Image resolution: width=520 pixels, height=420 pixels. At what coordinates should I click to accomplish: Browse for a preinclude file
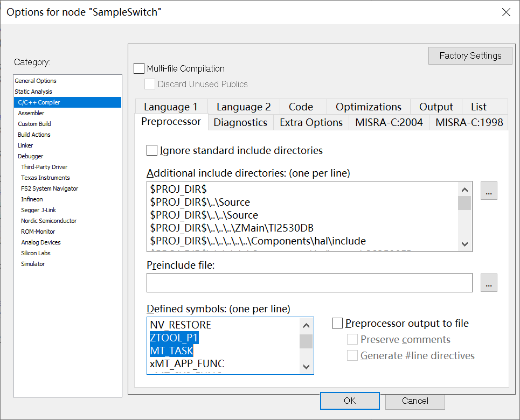(489, 283)
